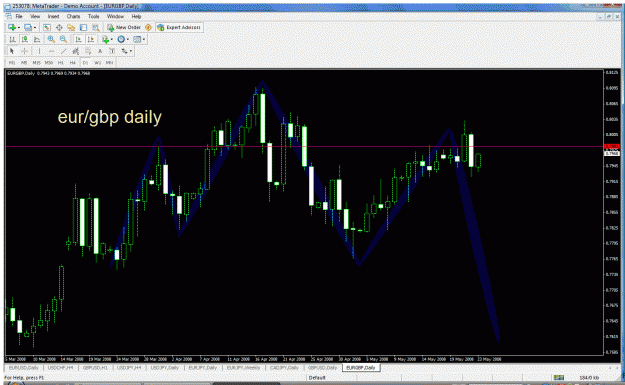Expand the Periods dropdown arrow
Image resolution: width=625 pixels, height=385 pixels.
128,39
